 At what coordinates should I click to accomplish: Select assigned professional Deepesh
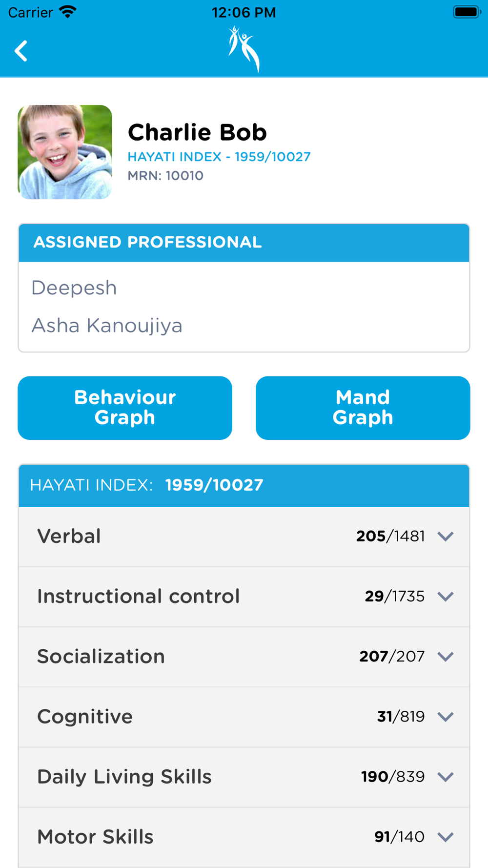click(74, 288)
